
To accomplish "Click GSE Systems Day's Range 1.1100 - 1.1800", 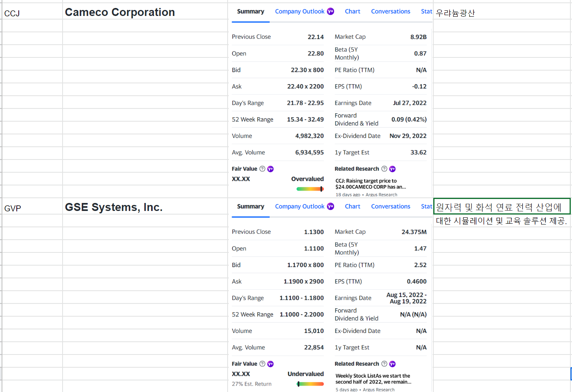I will tap(302, 298).
